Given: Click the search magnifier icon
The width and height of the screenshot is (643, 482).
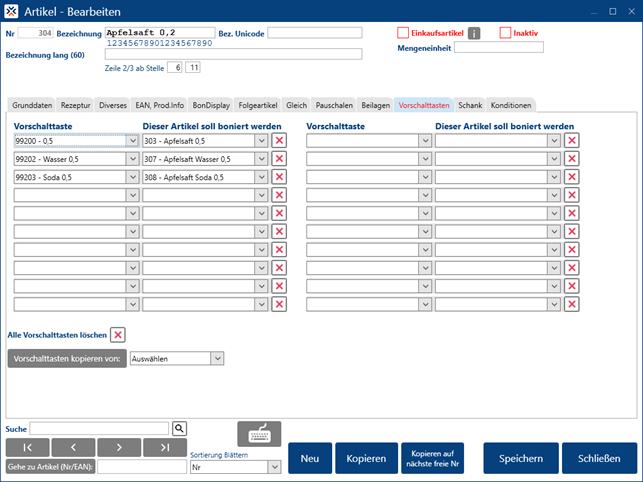Looking at the screenshot, I should coord(180,428).
